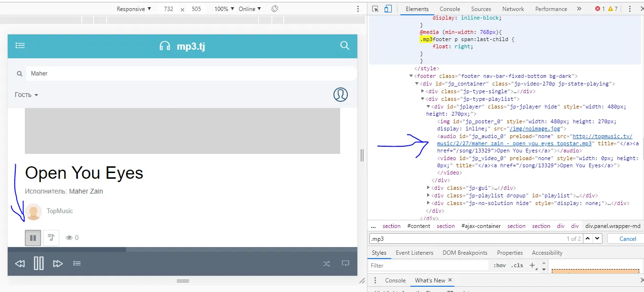This screenshot has height=292, width=644.
Task: Collapse the jp_container div node
Action: (417, 84)
